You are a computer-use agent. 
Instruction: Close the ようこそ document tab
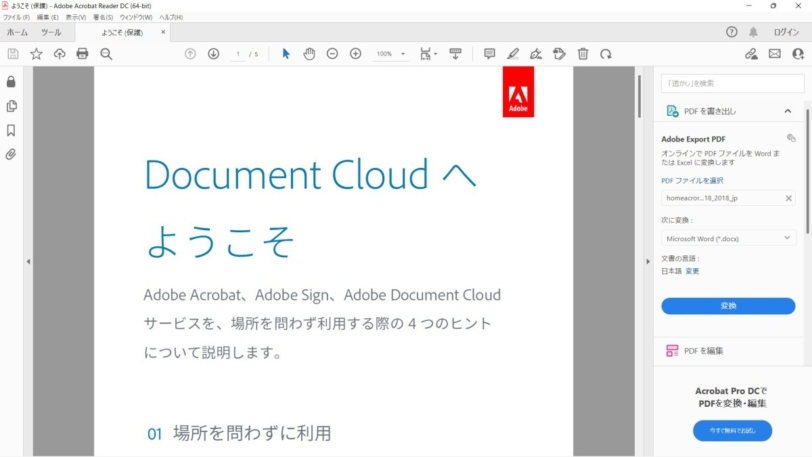click(163, 32)
